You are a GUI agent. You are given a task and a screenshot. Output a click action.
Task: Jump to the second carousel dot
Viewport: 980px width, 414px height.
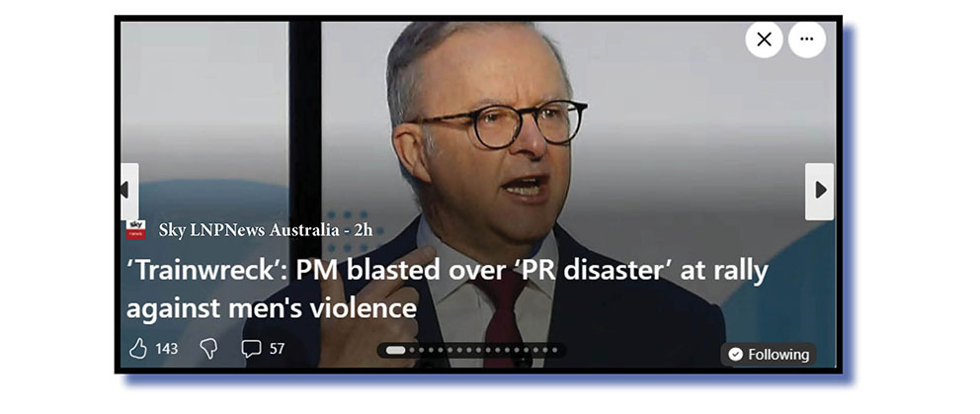[x=412, y=350]
